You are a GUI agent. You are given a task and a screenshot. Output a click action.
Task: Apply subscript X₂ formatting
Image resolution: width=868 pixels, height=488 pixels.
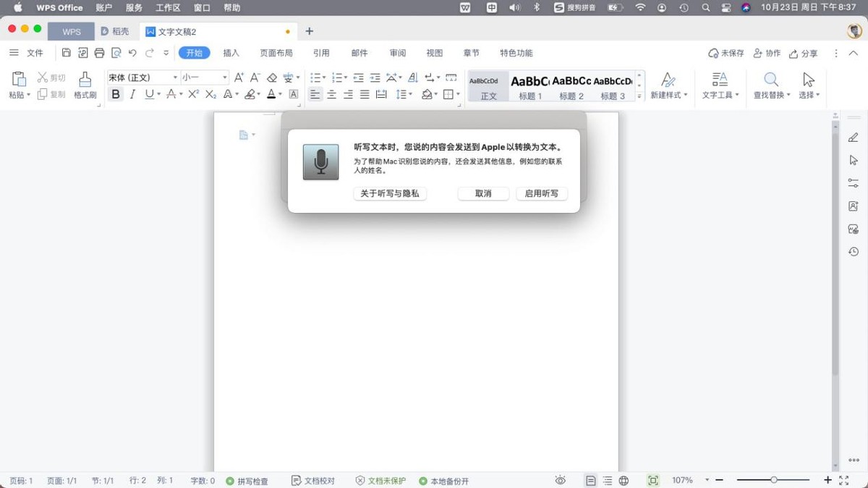point(210,94)
